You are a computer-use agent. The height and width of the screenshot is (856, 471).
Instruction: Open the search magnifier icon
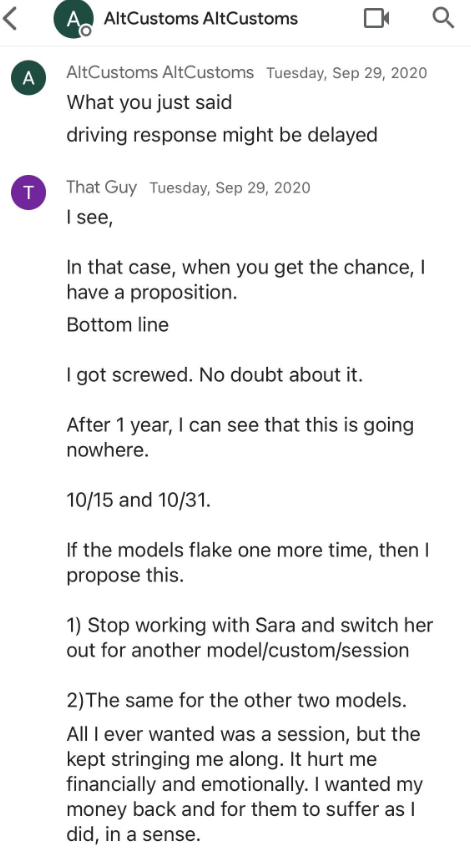[x=443, y=18]
